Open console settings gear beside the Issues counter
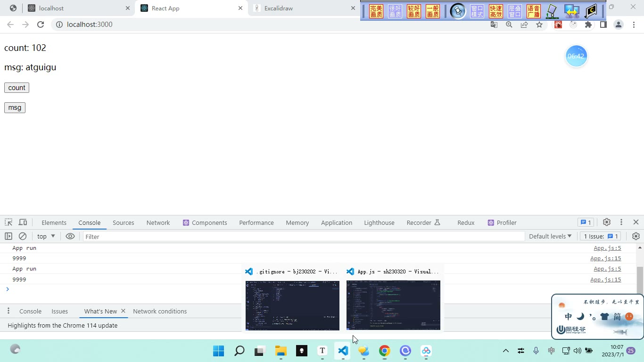 (x=636, y=236)
